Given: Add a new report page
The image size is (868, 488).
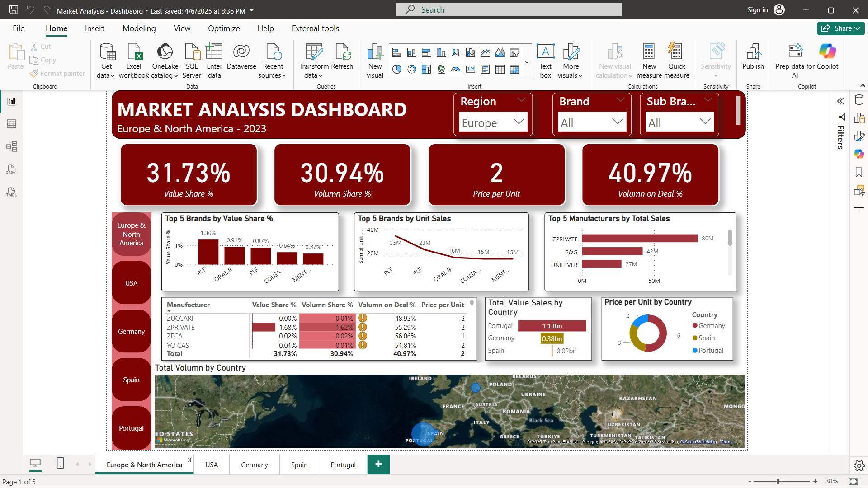Looking at the screenshot, I should click(x=378, y=464).
